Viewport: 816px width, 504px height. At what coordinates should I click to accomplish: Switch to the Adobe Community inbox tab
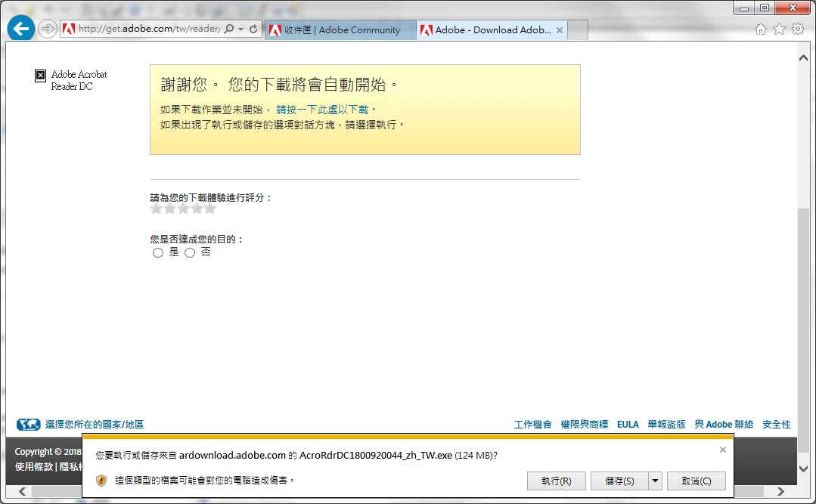340,30
